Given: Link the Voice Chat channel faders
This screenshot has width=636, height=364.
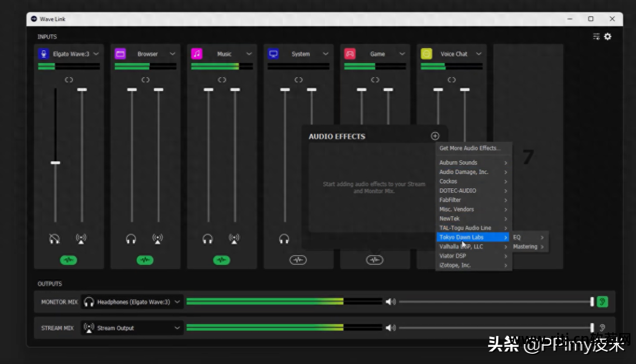Looking at the screenshot, I should pyautogui.click(x=451, y=80).
